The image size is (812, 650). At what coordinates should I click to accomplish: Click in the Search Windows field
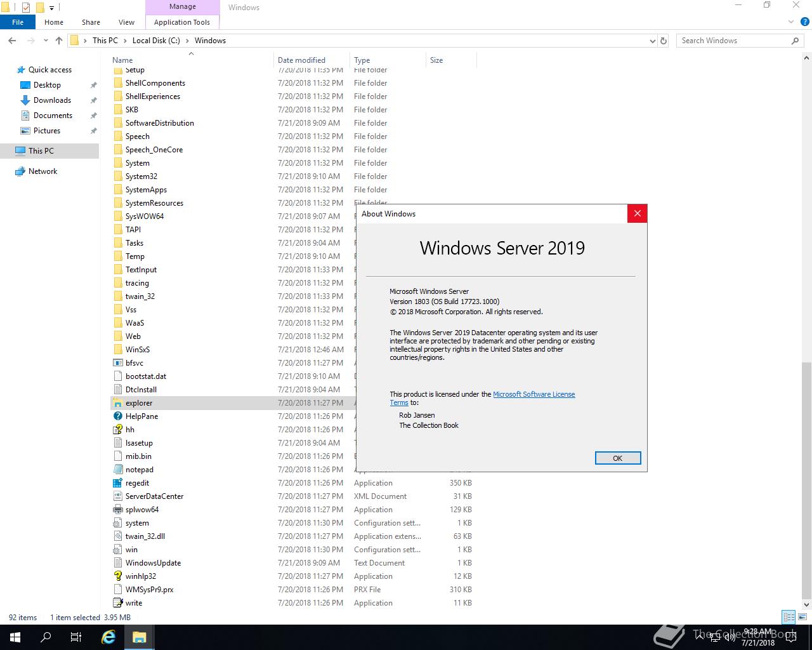coord(735,41)
